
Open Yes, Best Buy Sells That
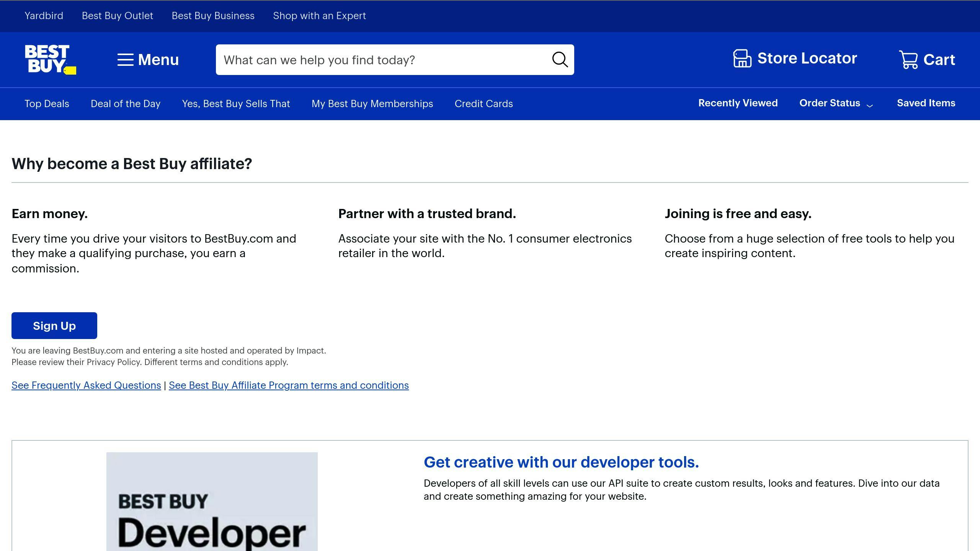[236, 104]
